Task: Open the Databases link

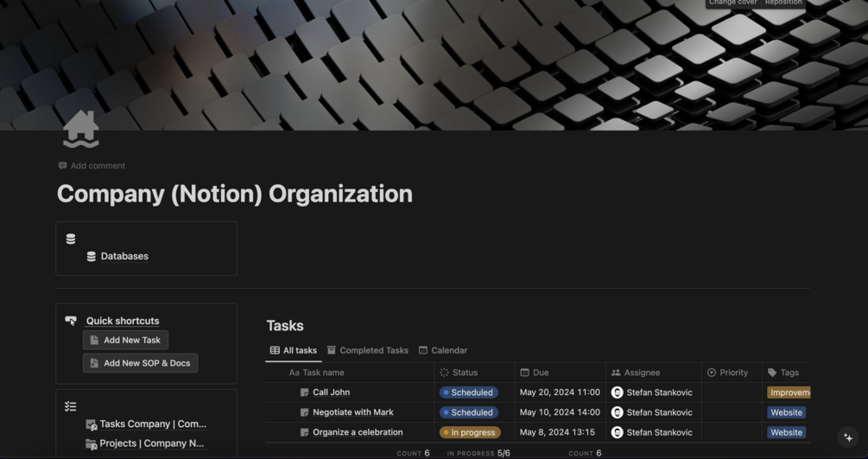Action: 124,256
